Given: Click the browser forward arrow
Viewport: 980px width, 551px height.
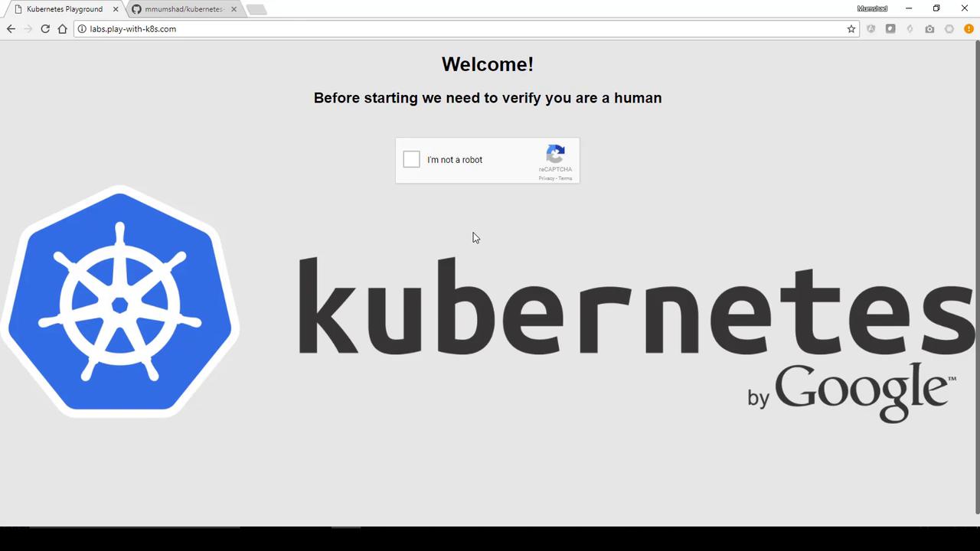Looking at the screenshot, I should pyautogui.click(x=28, y=29).
